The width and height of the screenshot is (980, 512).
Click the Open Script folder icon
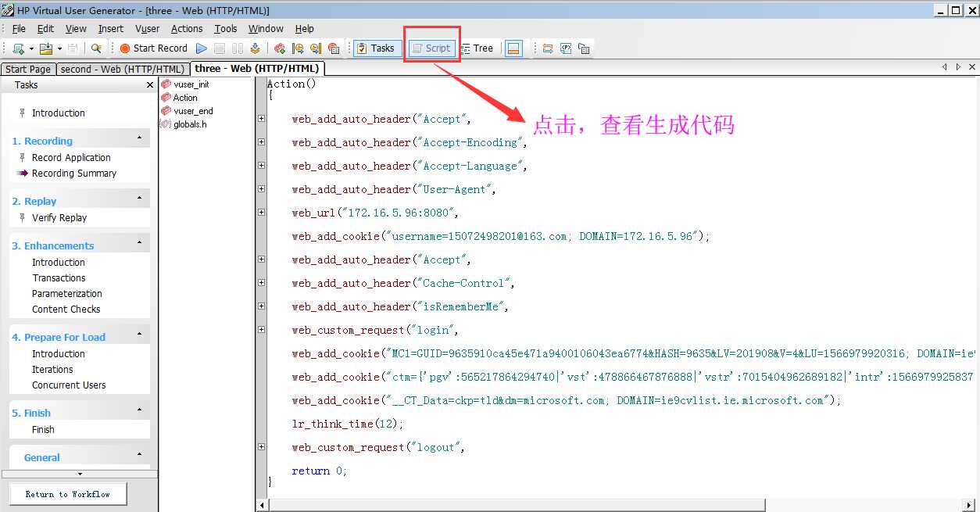click(46, 48)
